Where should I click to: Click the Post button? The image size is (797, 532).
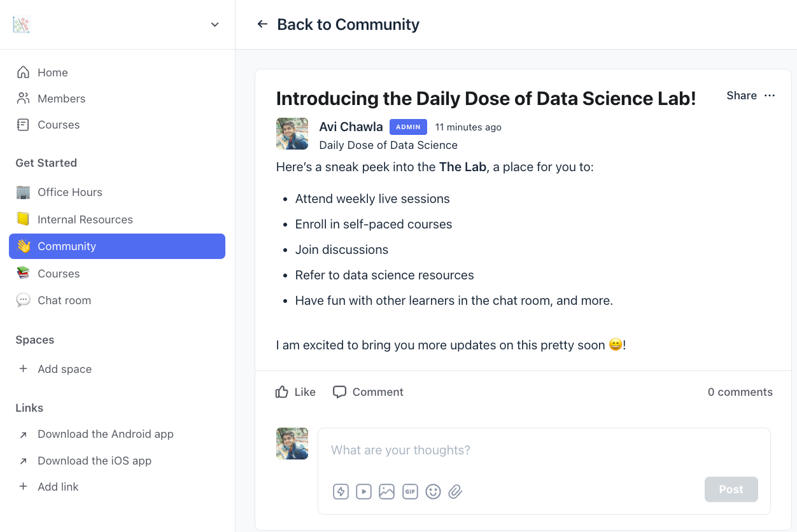point(731,489)
